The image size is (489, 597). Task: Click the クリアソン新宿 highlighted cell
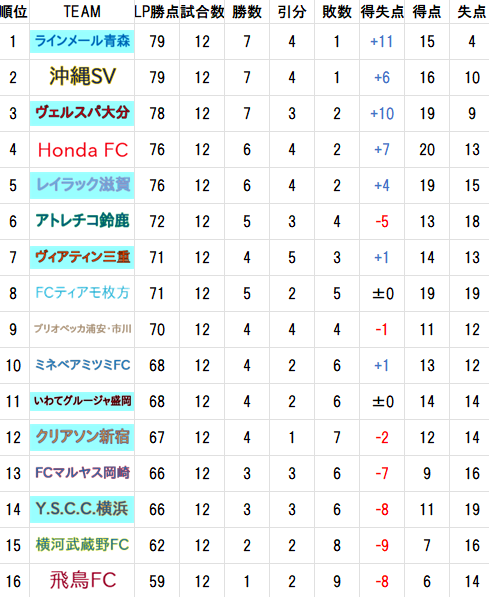point(82,437)
